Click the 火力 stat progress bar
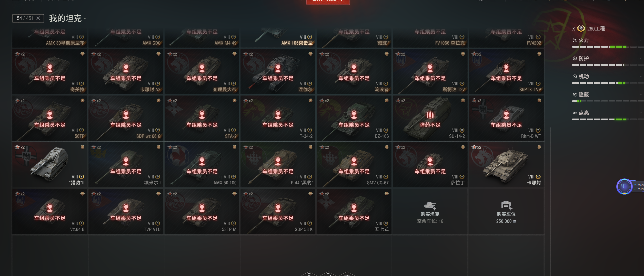This screenshot has width=644, height=276. [607, 47]
